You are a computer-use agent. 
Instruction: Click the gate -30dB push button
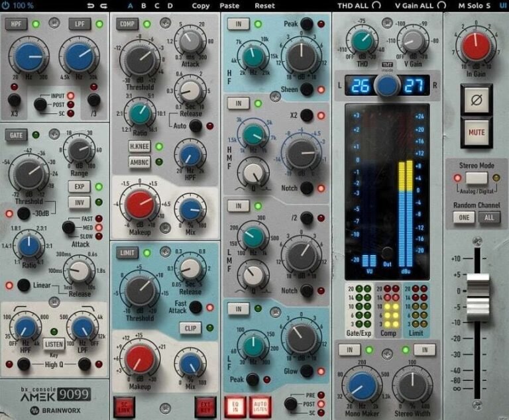point(23,213)
